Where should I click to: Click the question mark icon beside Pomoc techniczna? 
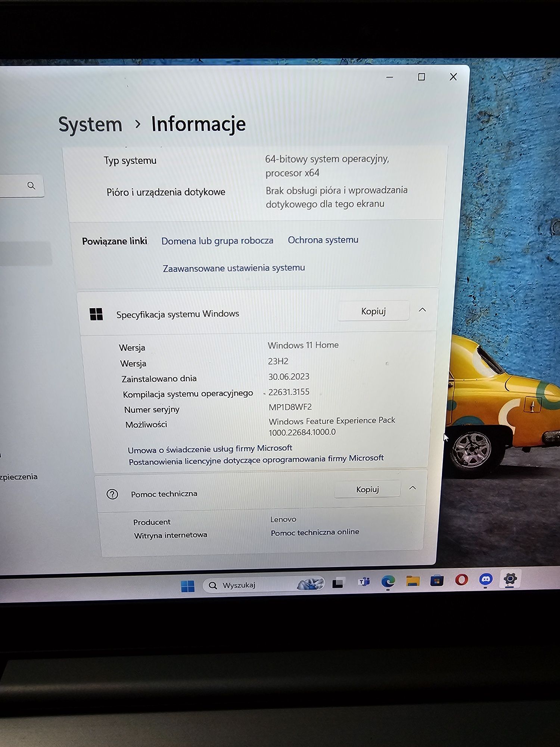point(112,494)
